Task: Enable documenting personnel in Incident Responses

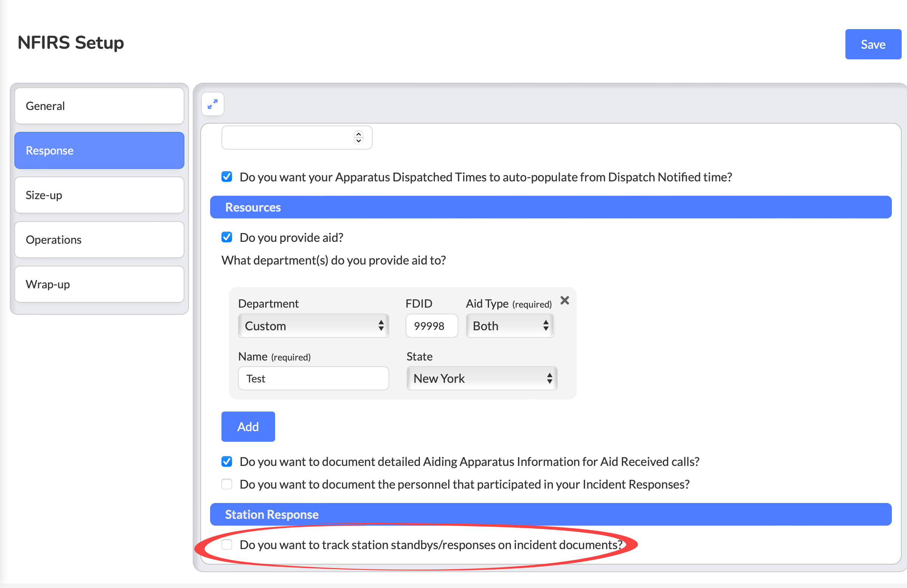Action: [227, 484]
